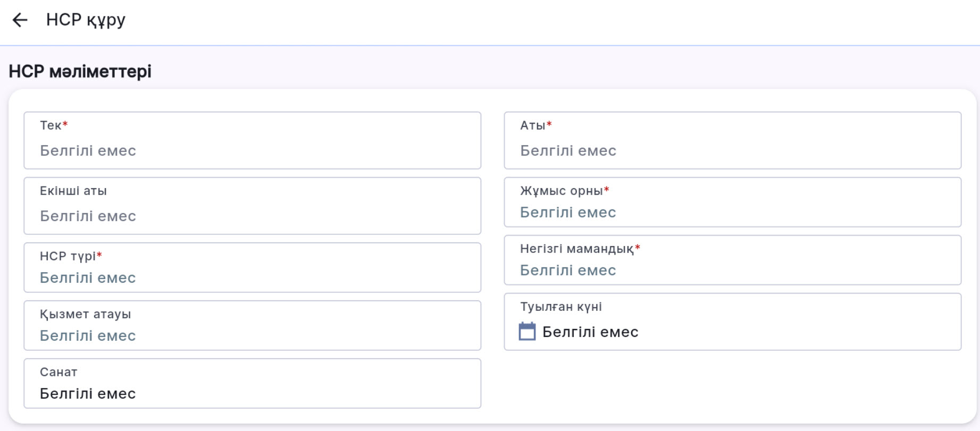Image resolution: width=980 pixels, height=431 pixels.
Task: Open the Жұмыс орны dropdown
Action: pos(732,212)
